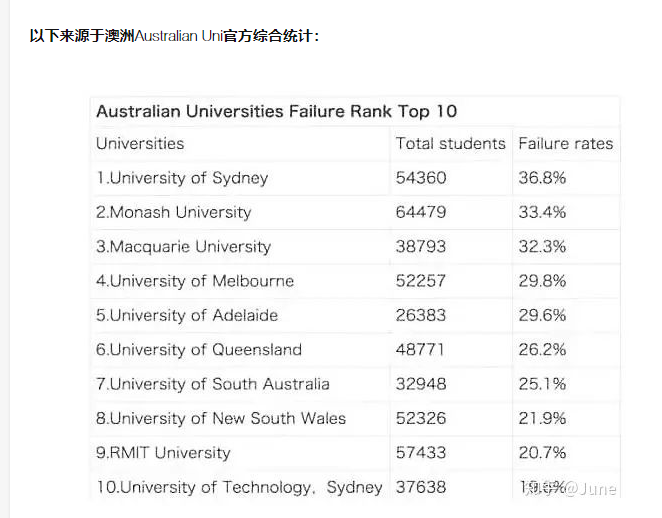Select the Total students column header
The image size is (662, 518).
[450, 144]
